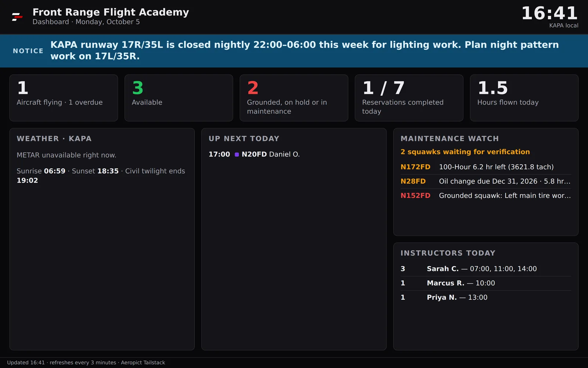Click the N20FD tail number in Up Next

pyautogui.click(x=254, y=155)
